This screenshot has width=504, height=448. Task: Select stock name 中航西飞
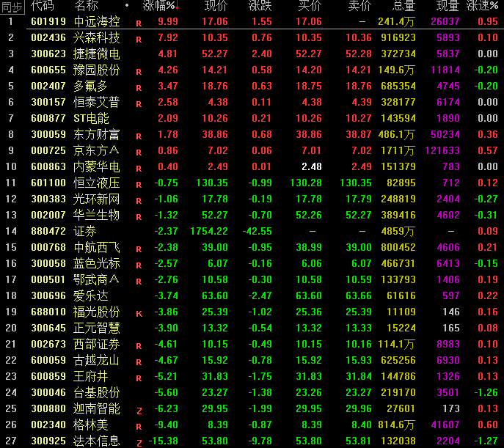(x=97, y=247)
